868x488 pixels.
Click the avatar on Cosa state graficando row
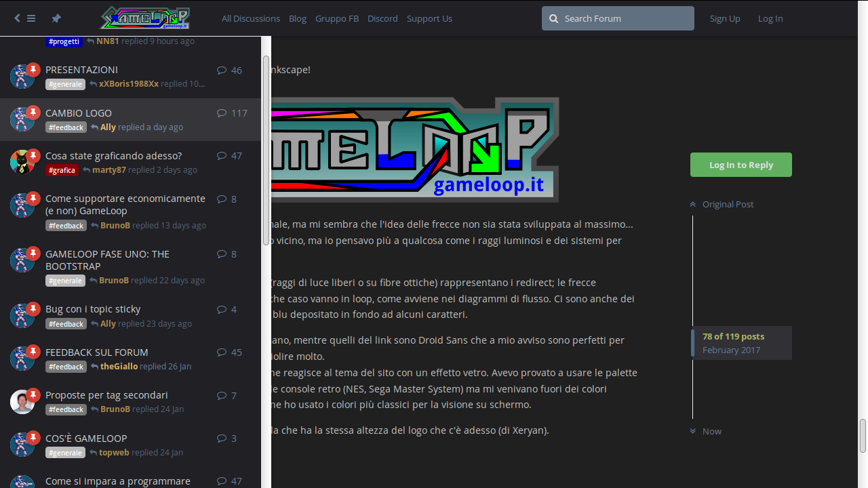[22, 162]
